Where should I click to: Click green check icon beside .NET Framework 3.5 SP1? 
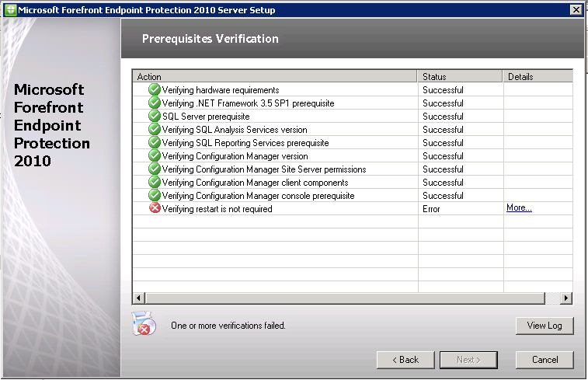(154, 103)
